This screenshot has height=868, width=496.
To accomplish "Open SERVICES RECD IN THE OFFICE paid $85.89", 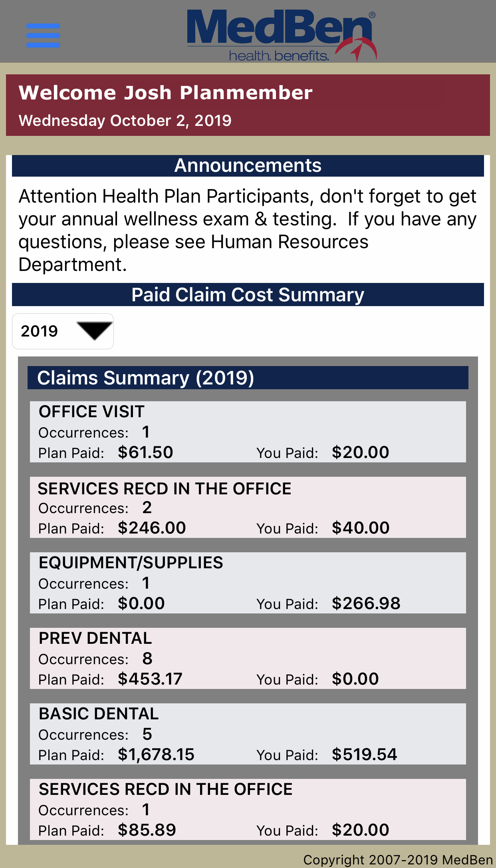I will (248, 809).
